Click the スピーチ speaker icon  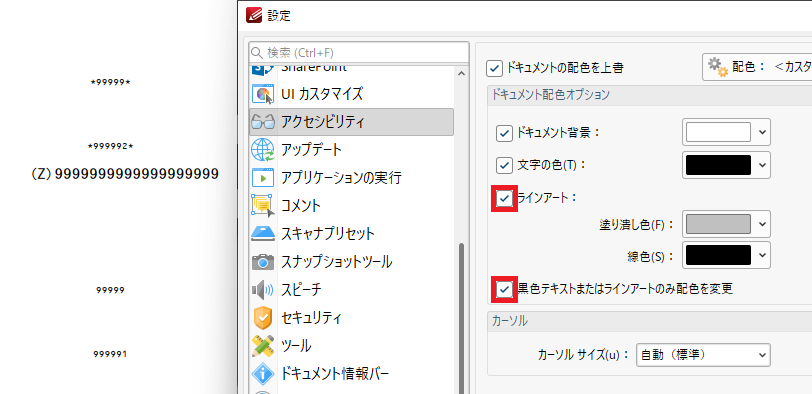pyautogui.click(x=263, y=290)
